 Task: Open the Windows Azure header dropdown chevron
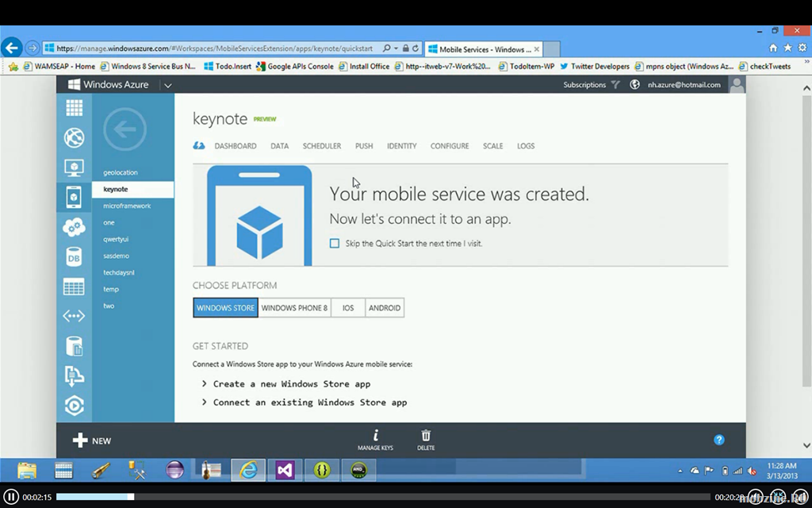pos(167,85)
